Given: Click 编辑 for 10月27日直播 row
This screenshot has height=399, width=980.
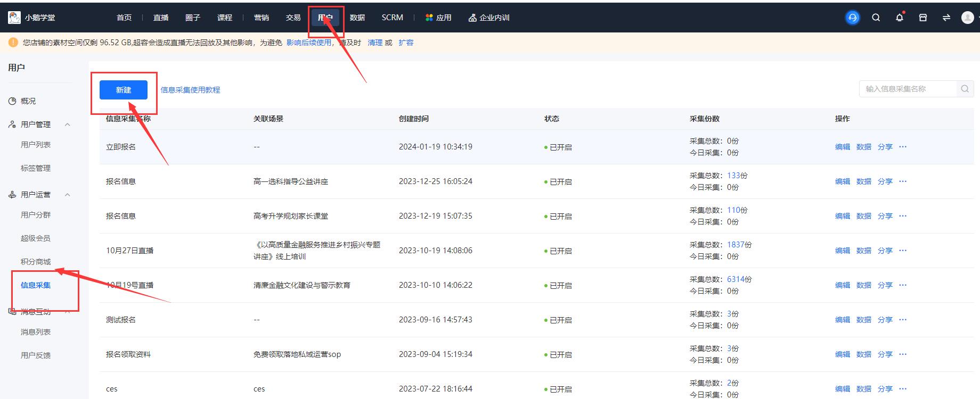Looking at the screenshot, I should (x=842, y=251).
